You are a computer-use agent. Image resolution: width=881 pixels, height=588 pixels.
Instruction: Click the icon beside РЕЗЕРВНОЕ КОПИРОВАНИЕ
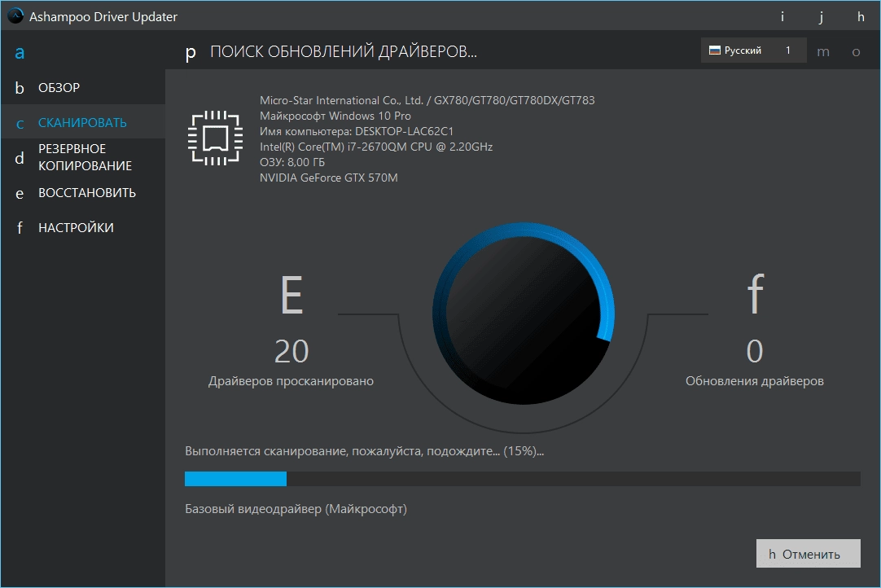20,157
